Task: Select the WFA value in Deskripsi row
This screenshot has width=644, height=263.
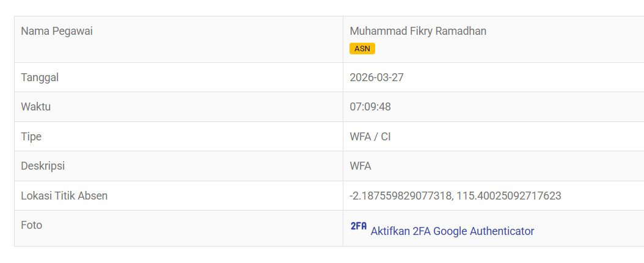Action: coord(360,166)
